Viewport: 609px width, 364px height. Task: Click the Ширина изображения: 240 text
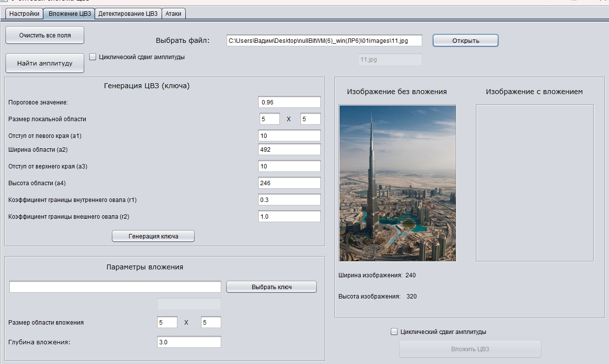(x=377, y=275)
